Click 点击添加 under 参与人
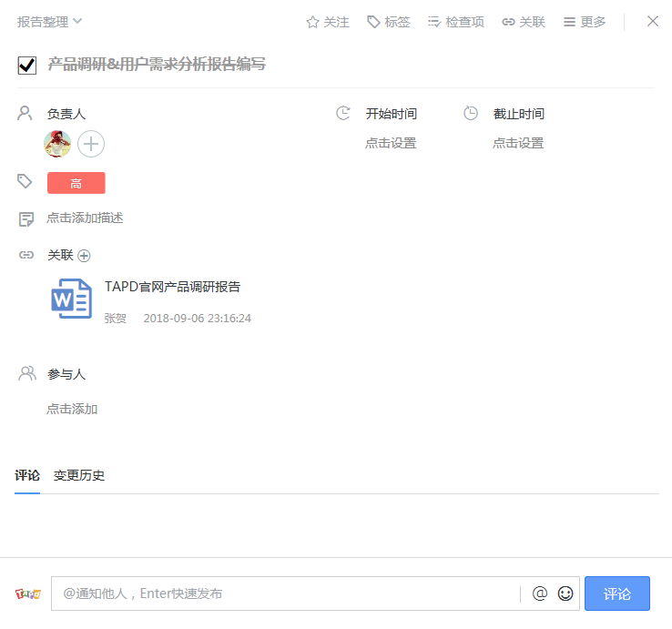Image resolution: width=672 pixels, height=629 pixels. point(72,410)
